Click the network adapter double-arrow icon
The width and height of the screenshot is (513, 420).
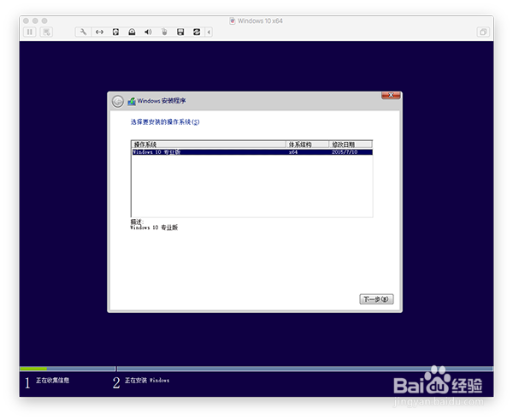[99, 32]
